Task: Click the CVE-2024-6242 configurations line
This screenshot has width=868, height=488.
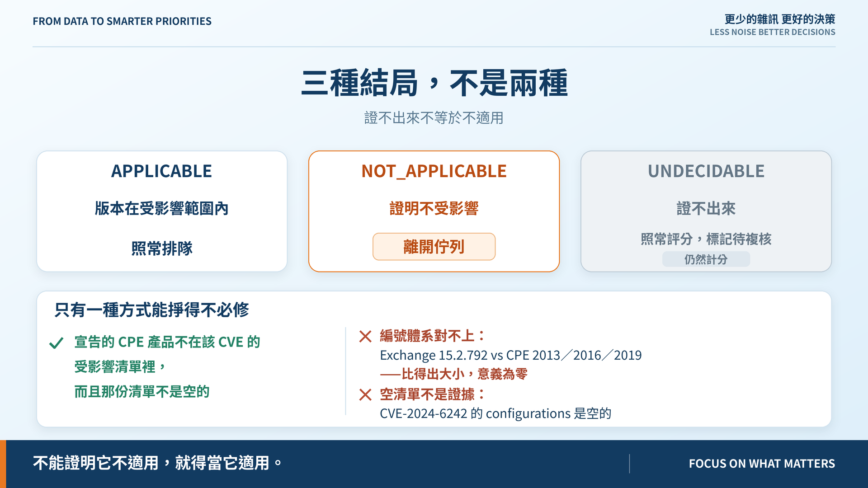Action: 495,413
